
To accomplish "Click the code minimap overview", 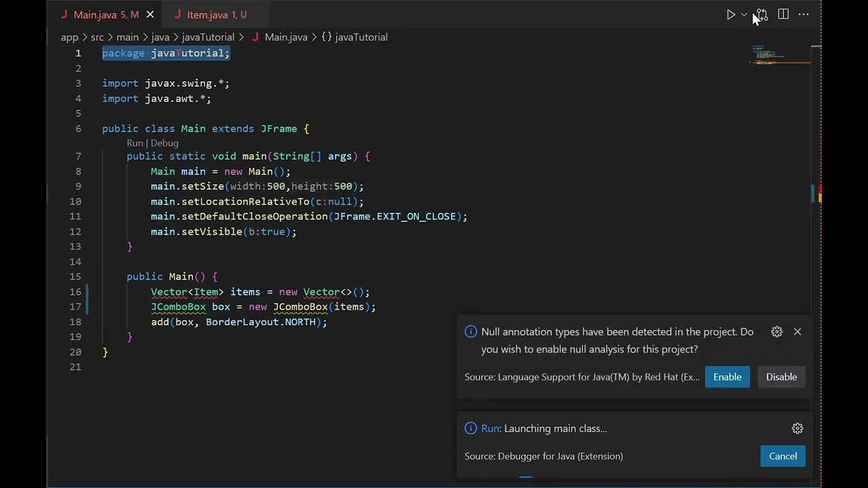I will tap(780, 55).
